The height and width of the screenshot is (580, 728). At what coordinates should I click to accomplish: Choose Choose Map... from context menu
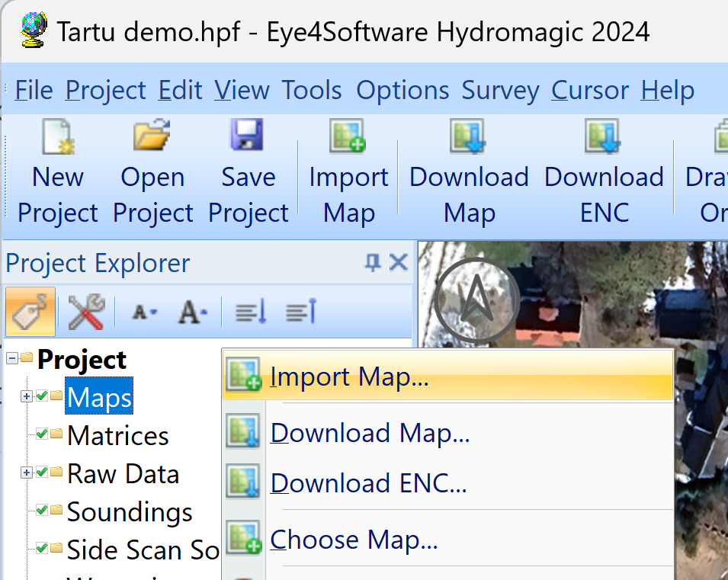(x=447, y=539)
